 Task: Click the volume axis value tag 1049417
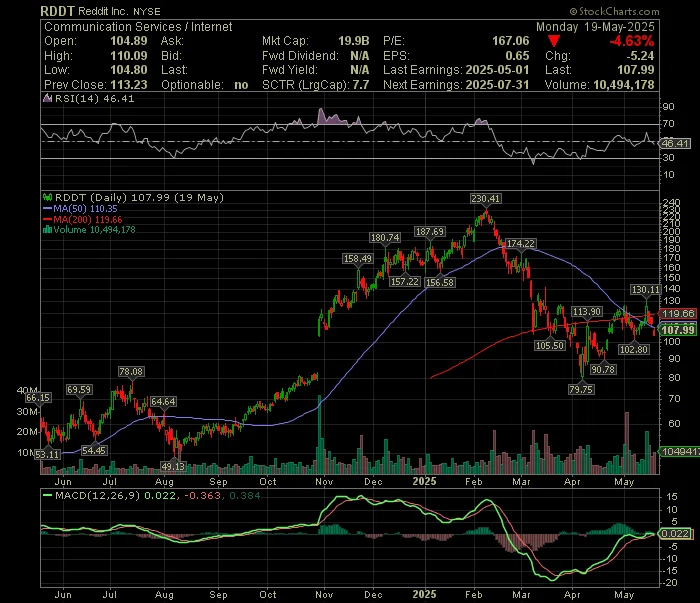pyautogui.click(x=680, y=452)
